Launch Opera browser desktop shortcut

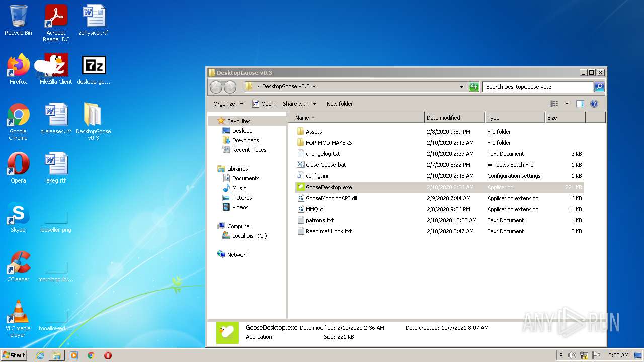(18, 168)
